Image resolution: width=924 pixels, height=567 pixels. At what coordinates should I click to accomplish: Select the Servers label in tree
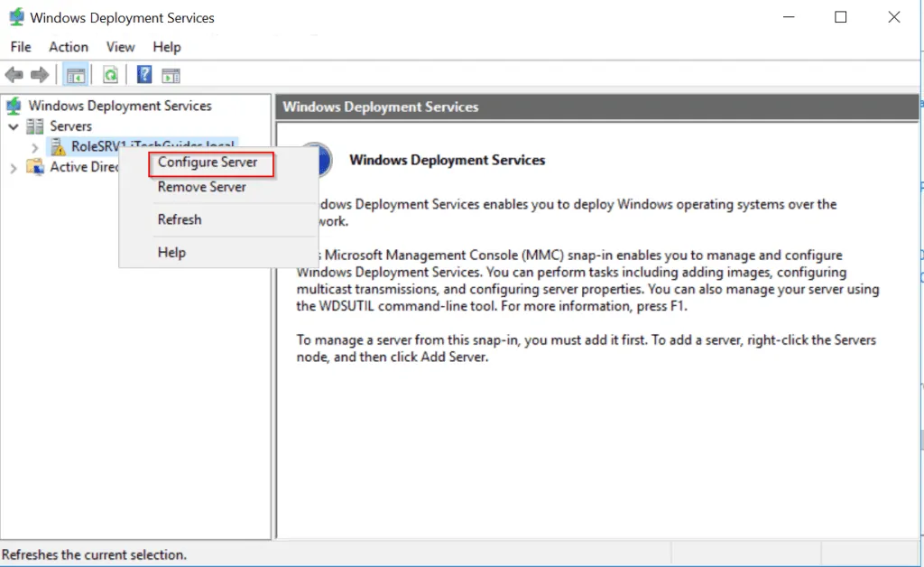pyautogui.click(x=70, y=126)
